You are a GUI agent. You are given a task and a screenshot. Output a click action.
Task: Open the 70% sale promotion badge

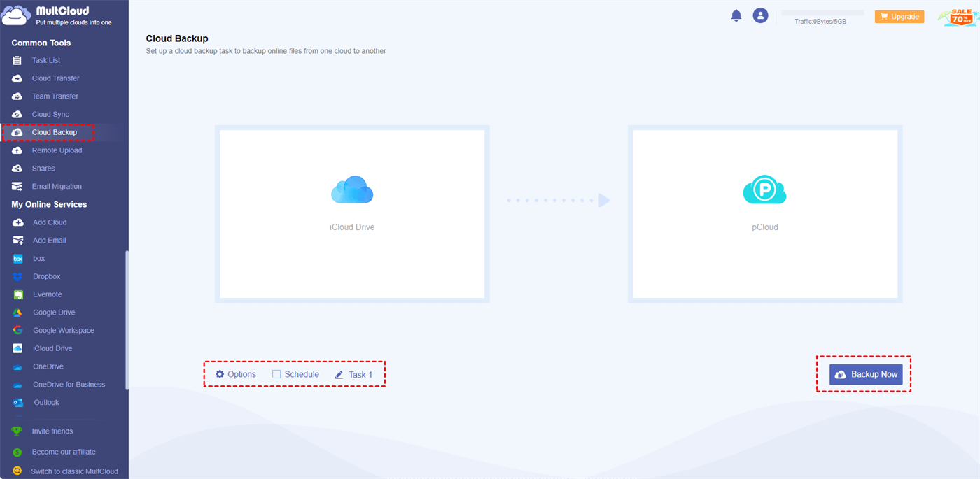click(959, 17)
